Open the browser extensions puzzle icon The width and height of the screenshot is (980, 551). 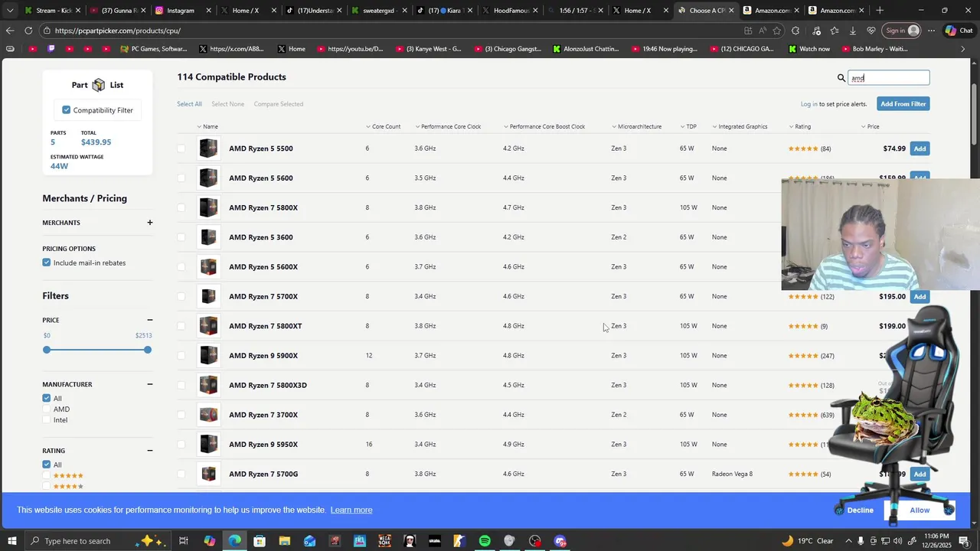(795, 31)
